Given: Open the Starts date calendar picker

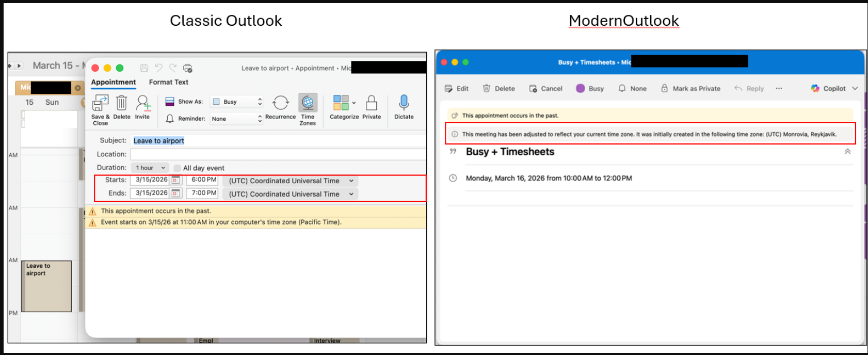Looking at the screenshot, I should [x=175, y=180].
